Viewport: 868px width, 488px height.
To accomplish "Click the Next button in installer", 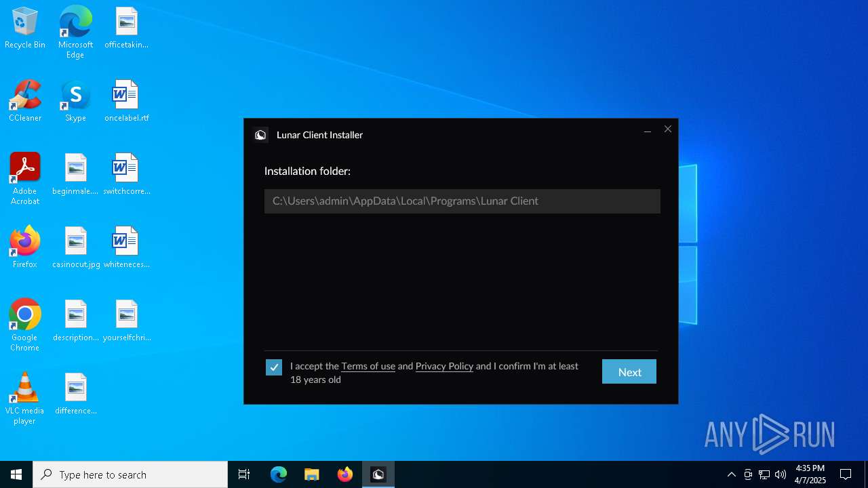I will click(629, 371).
